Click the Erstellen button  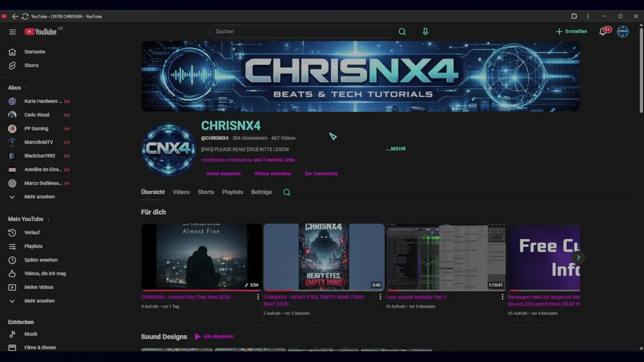[x=572, y=31]
